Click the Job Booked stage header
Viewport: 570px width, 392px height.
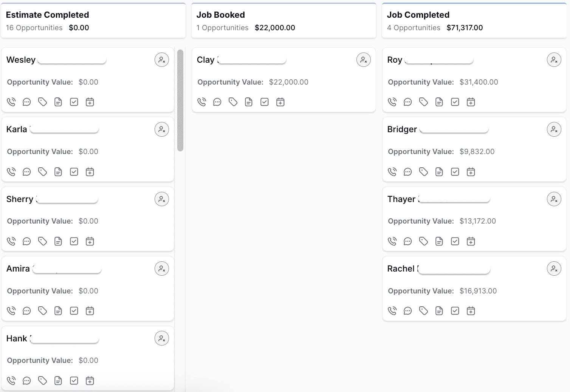(x=284, y=21)
